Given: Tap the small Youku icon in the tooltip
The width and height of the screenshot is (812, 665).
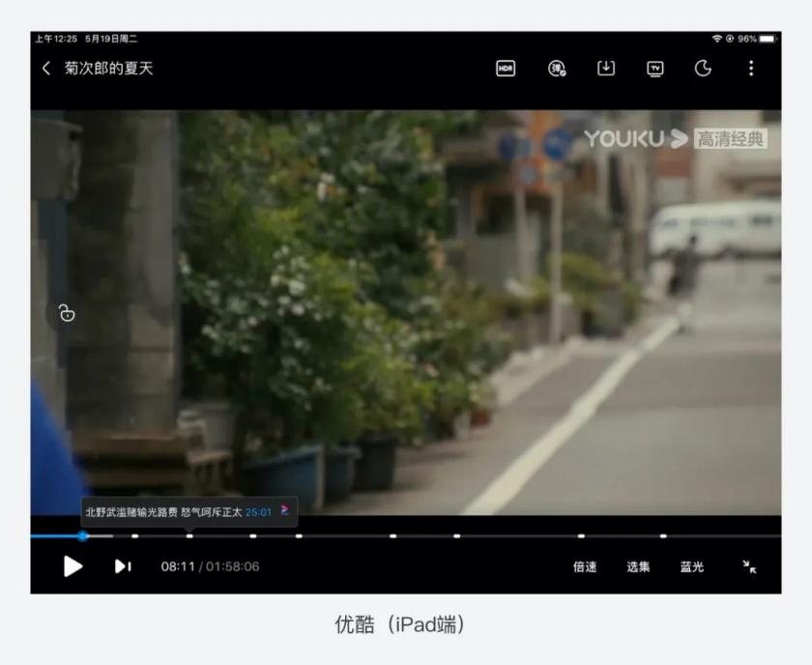Looking at the screenshot, I should (x=284, y=510).
